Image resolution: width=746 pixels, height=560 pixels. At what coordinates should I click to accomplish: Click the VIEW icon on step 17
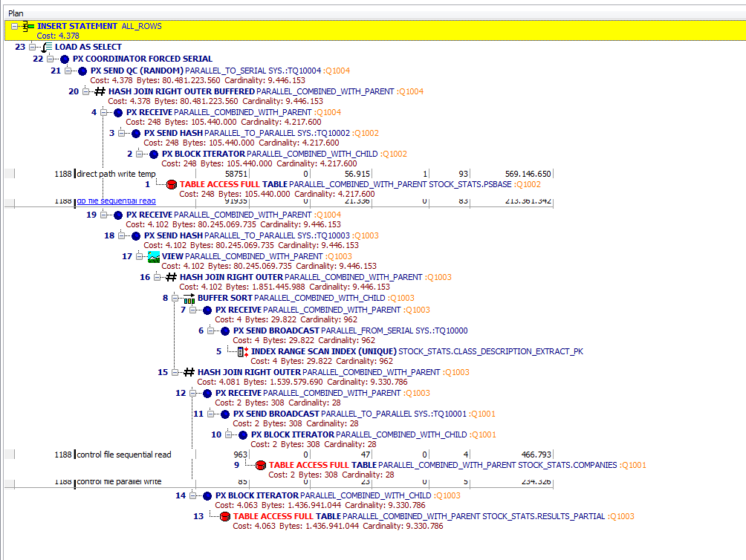pos(154,257)
